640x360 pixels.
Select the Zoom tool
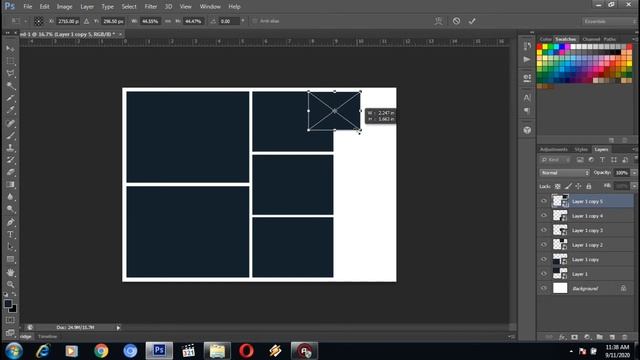10,284
